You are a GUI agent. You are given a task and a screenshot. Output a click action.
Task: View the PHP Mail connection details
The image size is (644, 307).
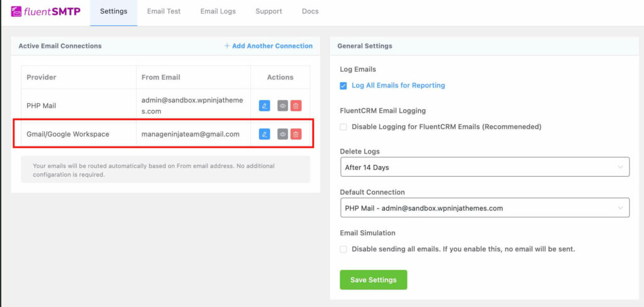pyautogui.click(x=282, y=106)
